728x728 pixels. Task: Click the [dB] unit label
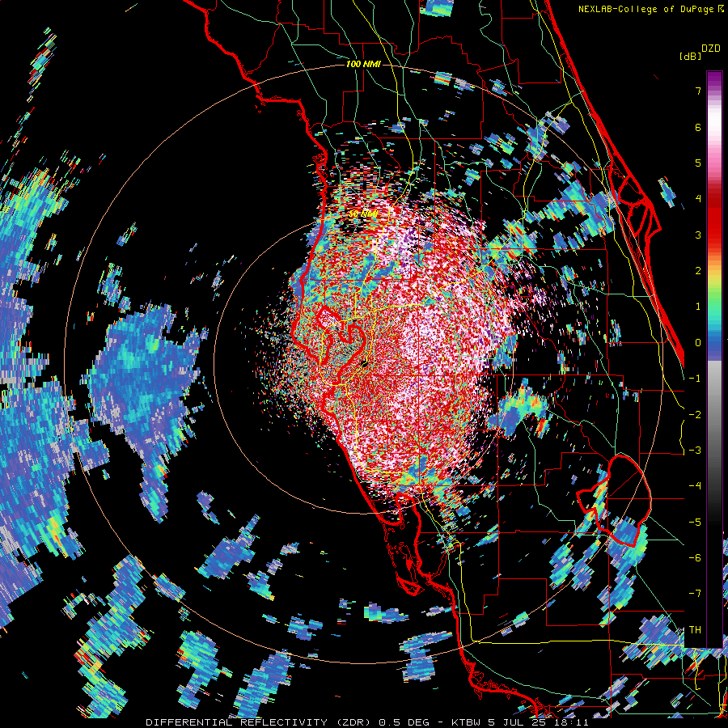pos(691,56)
